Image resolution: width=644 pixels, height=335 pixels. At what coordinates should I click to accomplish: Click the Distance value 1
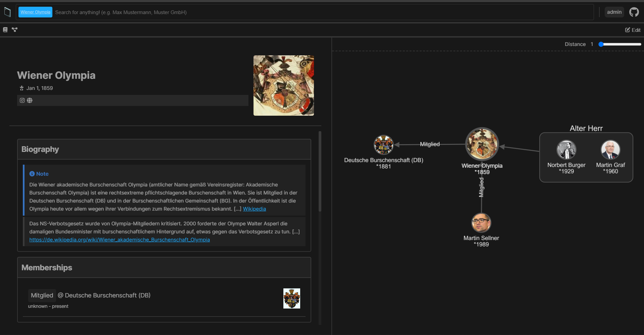click(592, 44)
